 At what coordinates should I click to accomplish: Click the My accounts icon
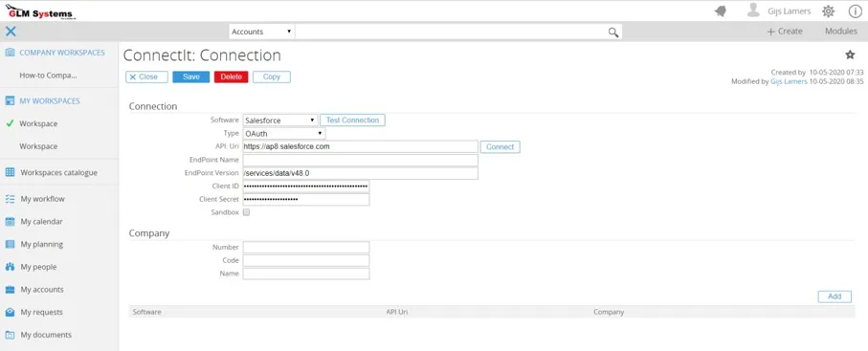10,290
